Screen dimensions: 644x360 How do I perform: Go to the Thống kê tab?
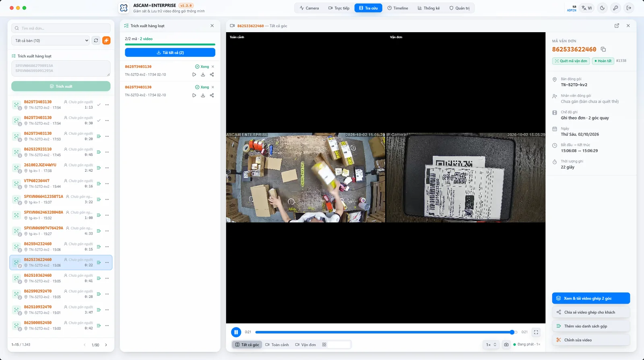pyautogui.click(x=429, y=8)
